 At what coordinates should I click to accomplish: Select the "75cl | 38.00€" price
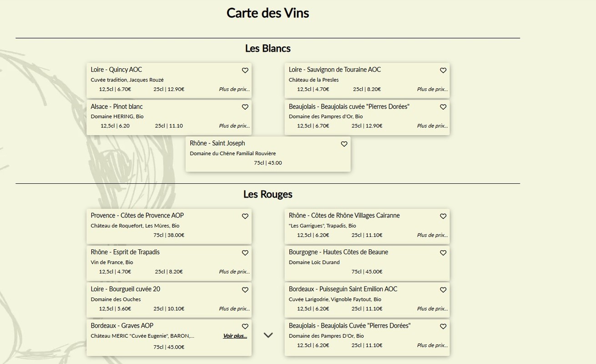[169, 235]
